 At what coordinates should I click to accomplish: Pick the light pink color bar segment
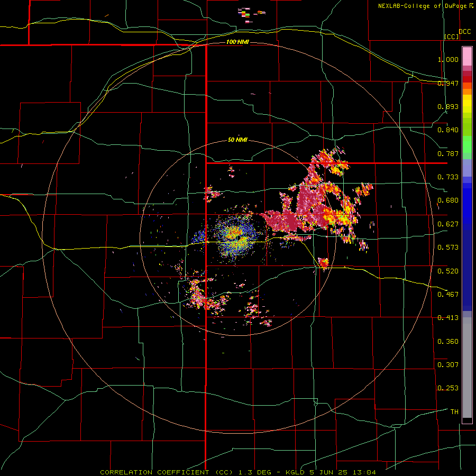[x=467, y=57]
